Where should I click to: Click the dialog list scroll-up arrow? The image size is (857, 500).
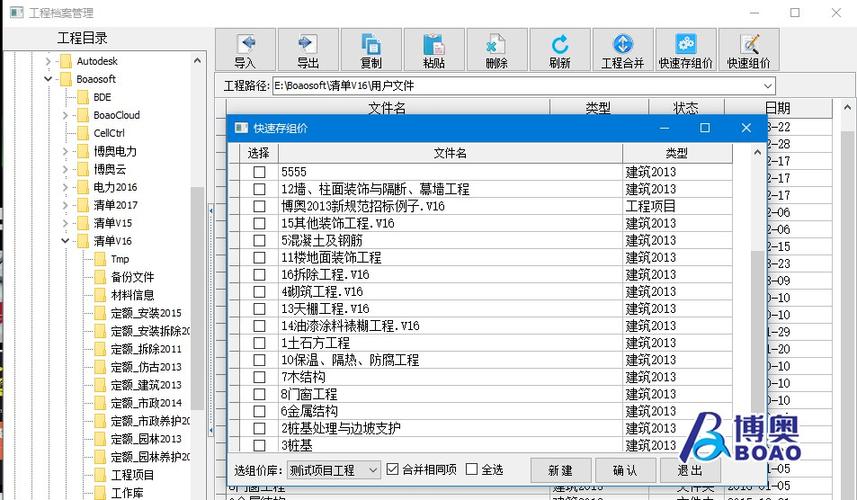[x=758, y=152]
